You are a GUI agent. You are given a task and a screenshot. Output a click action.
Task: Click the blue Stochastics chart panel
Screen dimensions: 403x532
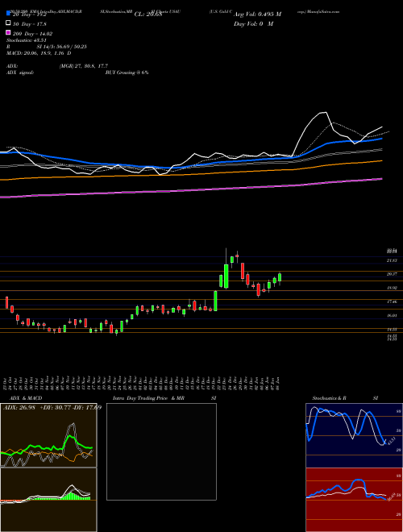click(354, 435)
